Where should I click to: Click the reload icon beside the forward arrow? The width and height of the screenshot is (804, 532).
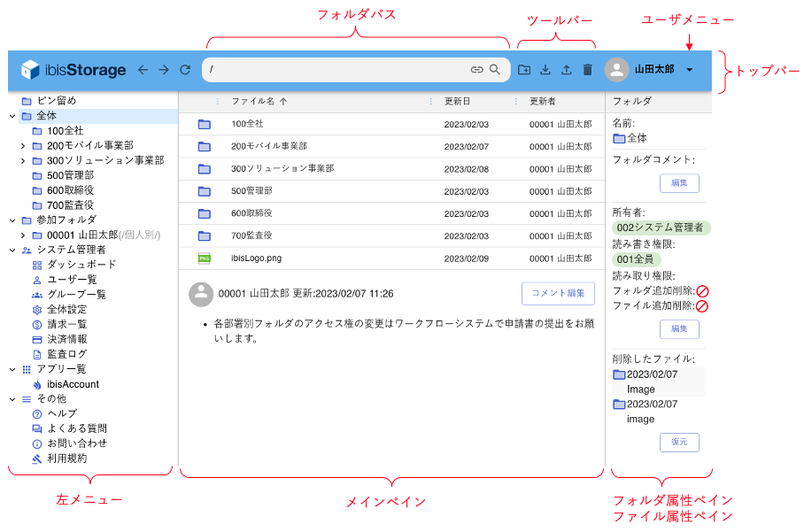185,70
